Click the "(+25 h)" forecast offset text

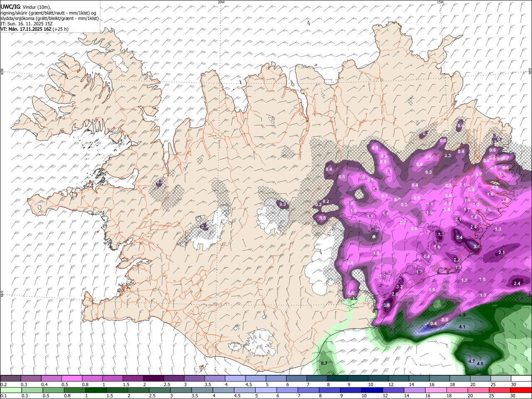click(61, 29)
